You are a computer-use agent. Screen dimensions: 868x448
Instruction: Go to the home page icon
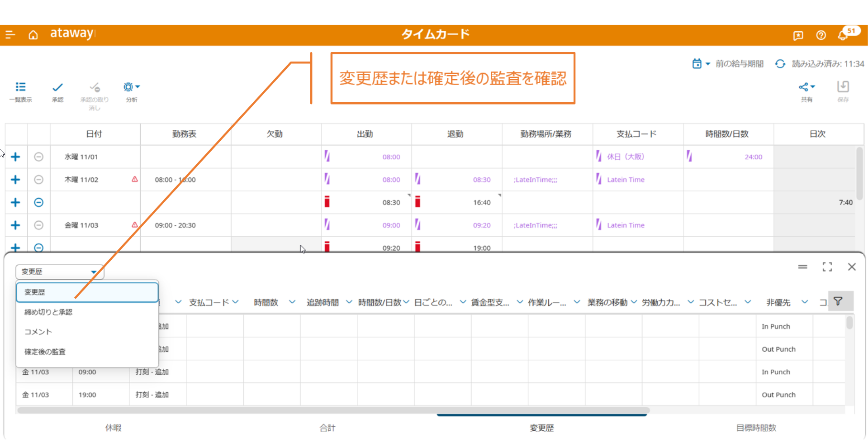(x=33, y=35)
